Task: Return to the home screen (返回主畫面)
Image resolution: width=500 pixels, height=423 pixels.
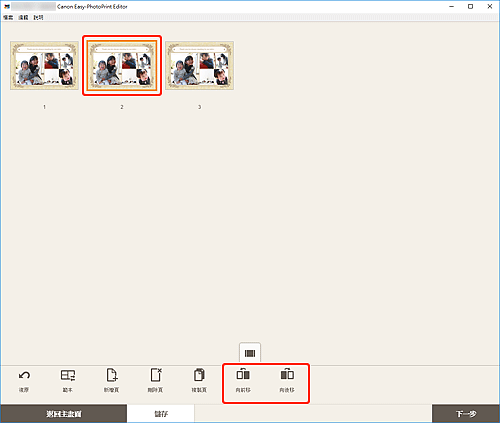Action: coord(64,414)
